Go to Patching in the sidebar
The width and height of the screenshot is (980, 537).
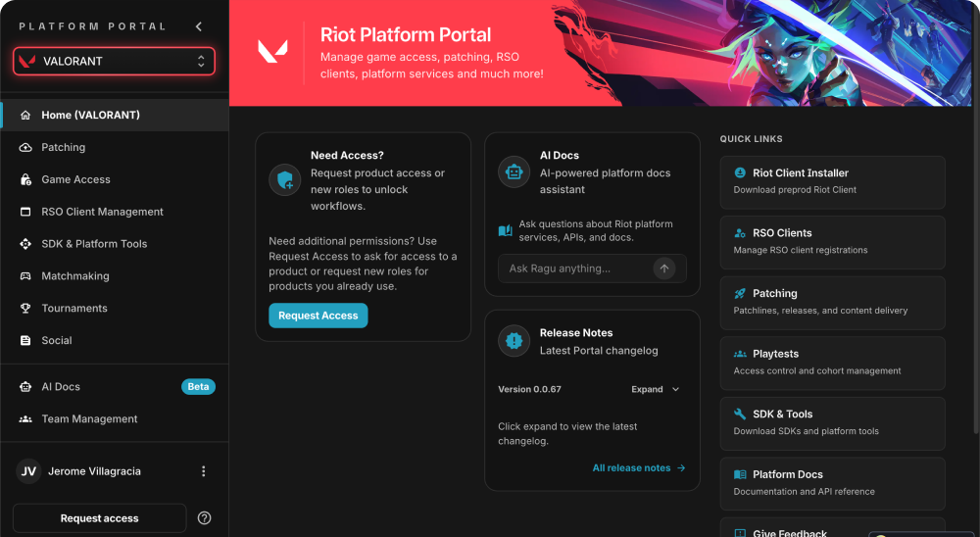[x=115, y=148]
